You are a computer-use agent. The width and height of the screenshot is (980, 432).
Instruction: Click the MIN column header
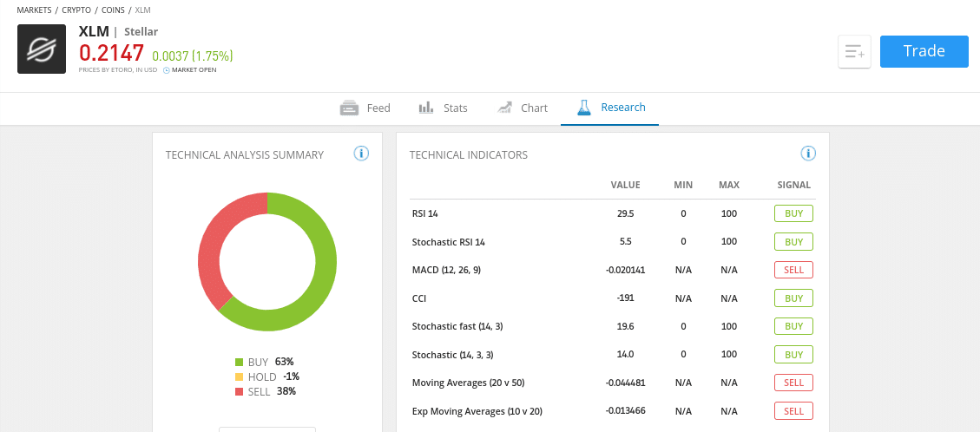click(x=683, y=185)
